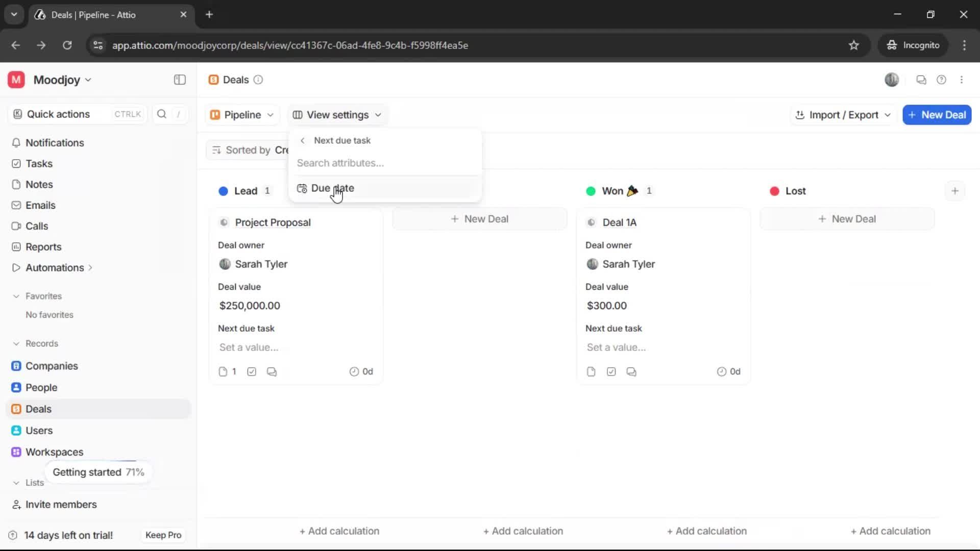This screenshot has height=551, width=980.
Task: Open Companies under Records
Action: [51, 366]
